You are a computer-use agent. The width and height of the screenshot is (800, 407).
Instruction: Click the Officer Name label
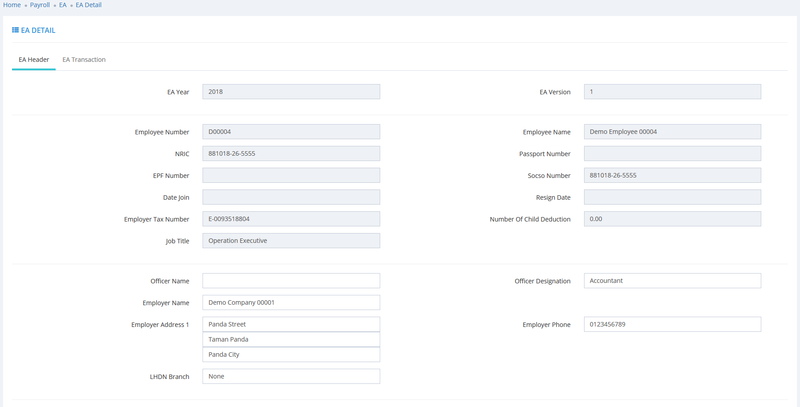(169, 281)
